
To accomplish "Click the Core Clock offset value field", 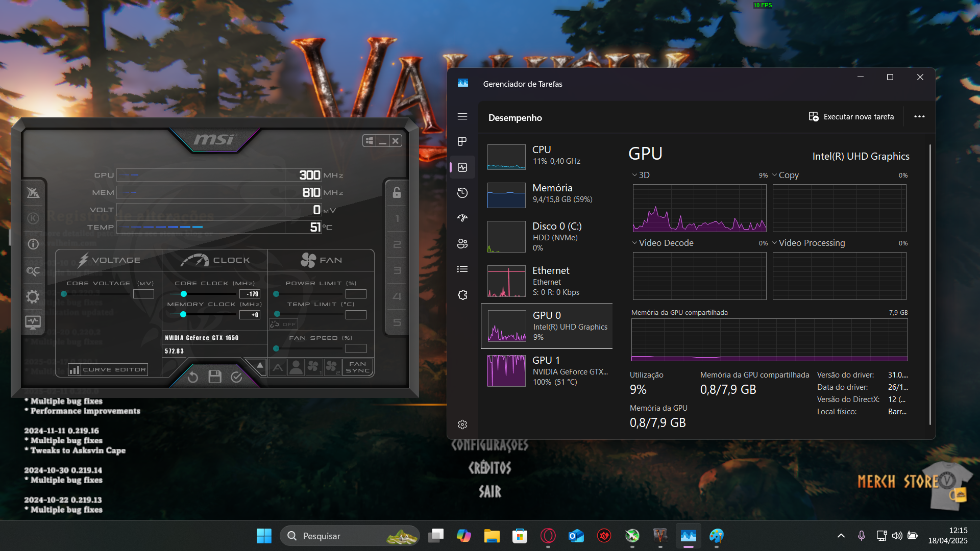I will (250, 294).
